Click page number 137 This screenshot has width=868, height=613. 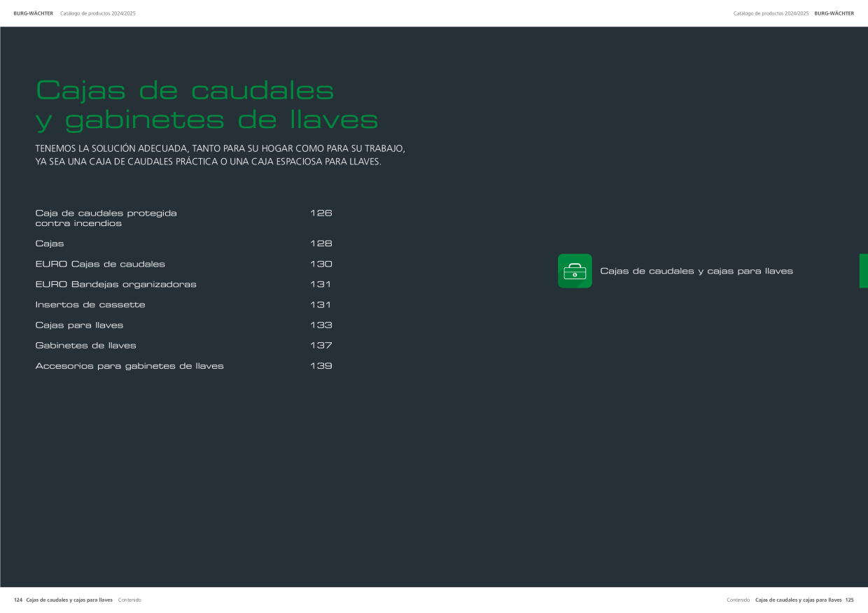pyautogui.click(x=321, y=346)
